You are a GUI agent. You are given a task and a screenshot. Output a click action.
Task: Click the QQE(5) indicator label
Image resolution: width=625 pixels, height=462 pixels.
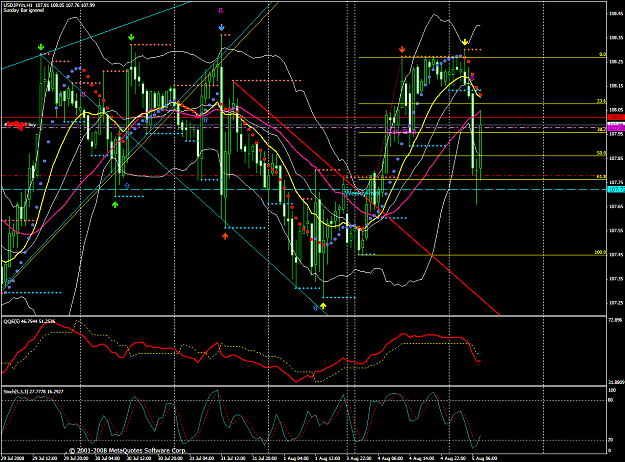[x=29, y=321]
